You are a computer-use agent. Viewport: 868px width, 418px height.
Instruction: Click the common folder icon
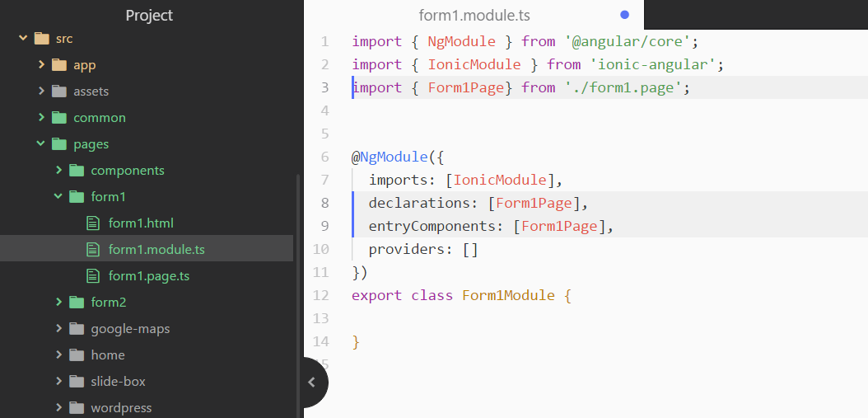click(x=59, y=118)
